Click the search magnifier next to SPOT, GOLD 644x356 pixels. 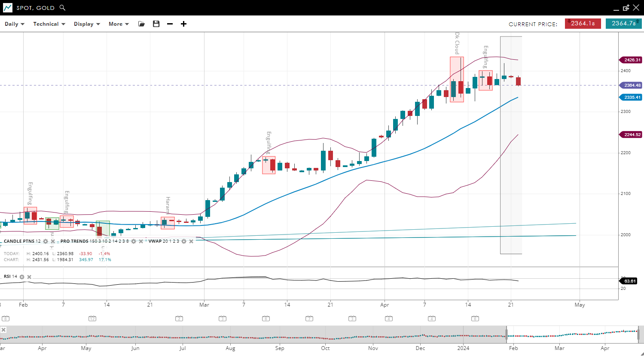[x=63, y=8]
